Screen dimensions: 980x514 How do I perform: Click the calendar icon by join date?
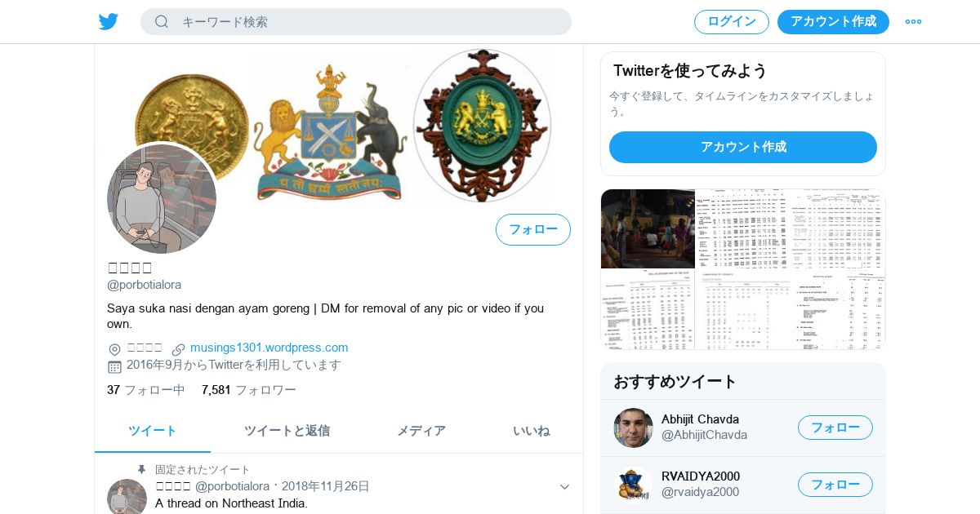click(114, 366)
